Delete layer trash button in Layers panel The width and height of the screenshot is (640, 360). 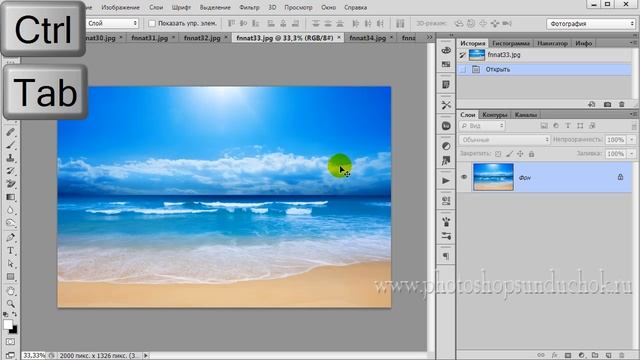click(622, 356)
